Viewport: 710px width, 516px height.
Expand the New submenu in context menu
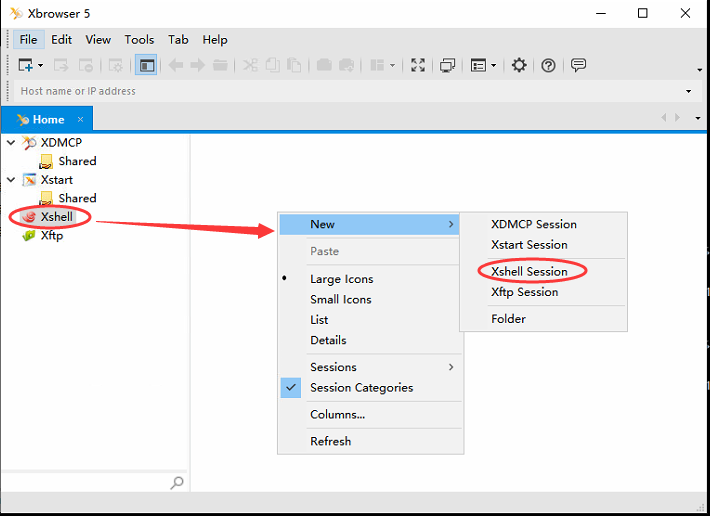click(369, 225)
